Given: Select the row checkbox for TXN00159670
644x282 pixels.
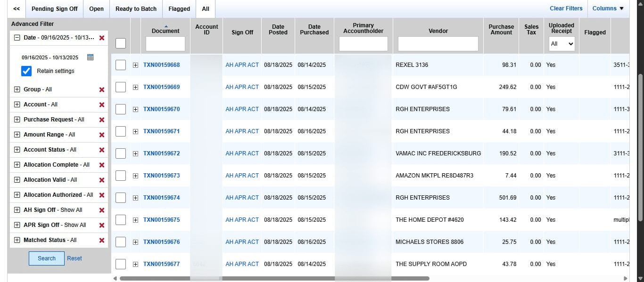Looking at the screenshot, I should [121, 109].
